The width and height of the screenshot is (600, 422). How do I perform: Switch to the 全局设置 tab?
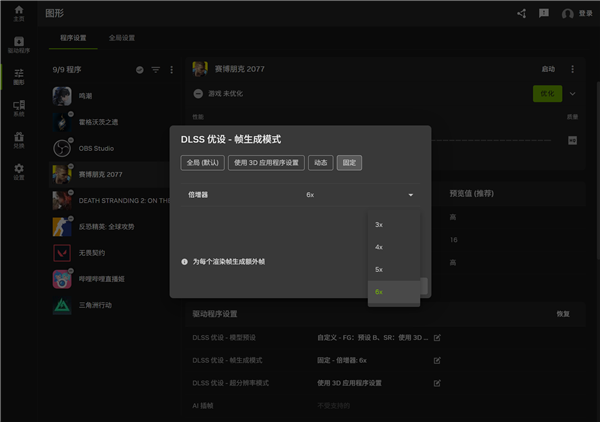122,38
